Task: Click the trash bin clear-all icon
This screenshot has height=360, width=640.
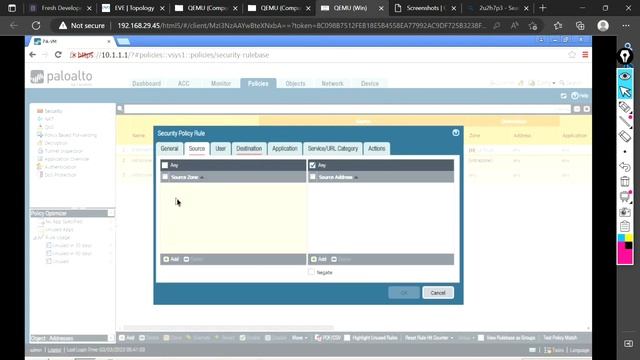Action: (x=625, y=182)
